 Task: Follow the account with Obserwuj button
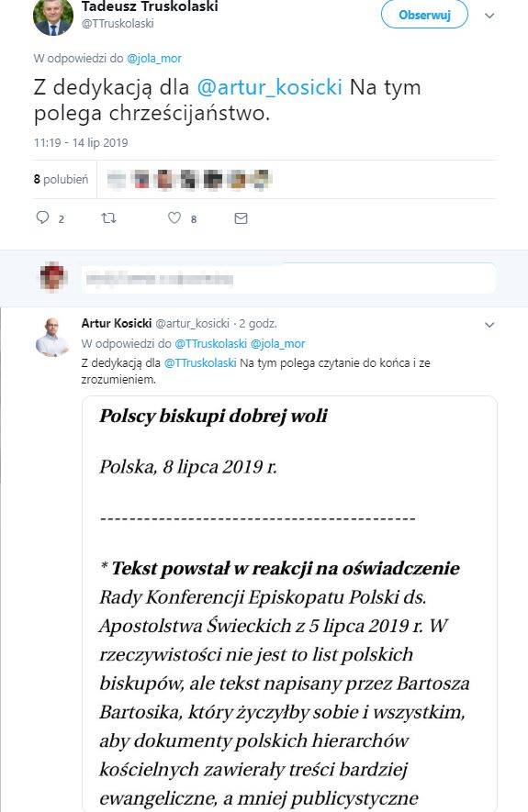424,15
